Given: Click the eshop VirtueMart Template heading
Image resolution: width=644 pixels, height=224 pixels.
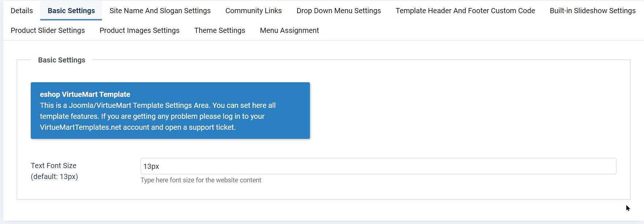Looking at the screenshot, I should click(85, 94).
